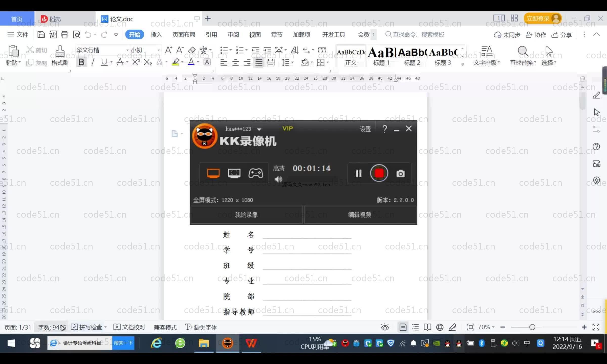607x364 pixels.
Task: Switch to web layout globe icon
Action: (x=440, y=327)
